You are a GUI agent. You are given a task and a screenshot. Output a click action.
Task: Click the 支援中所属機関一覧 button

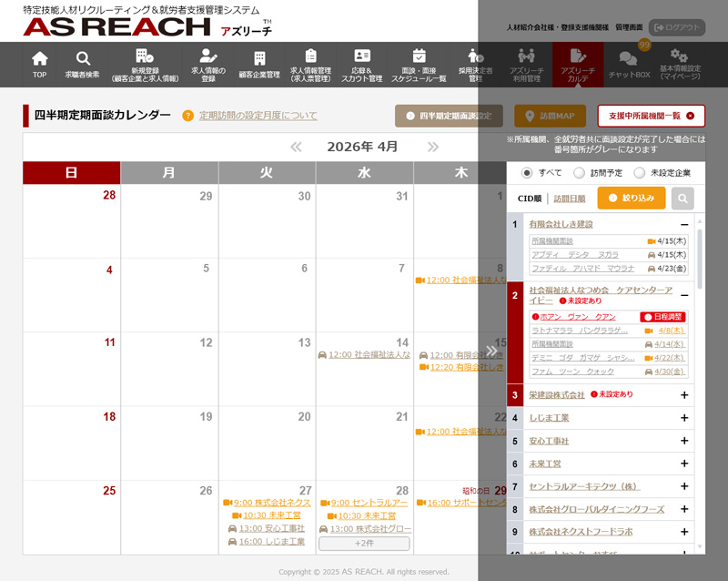(x=651, y=116)
